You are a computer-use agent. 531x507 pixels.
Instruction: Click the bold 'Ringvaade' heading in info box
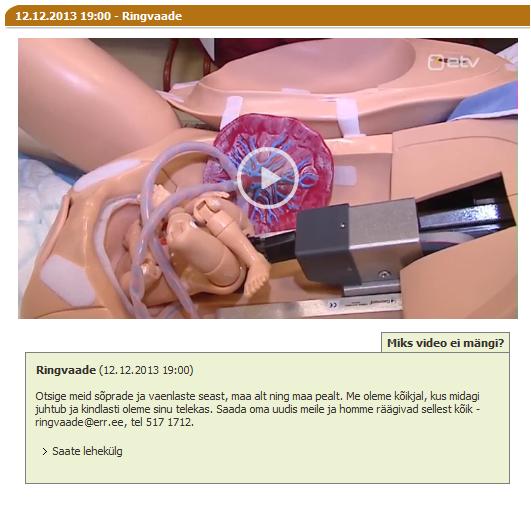pyautogui.click(x=66, y=370)
